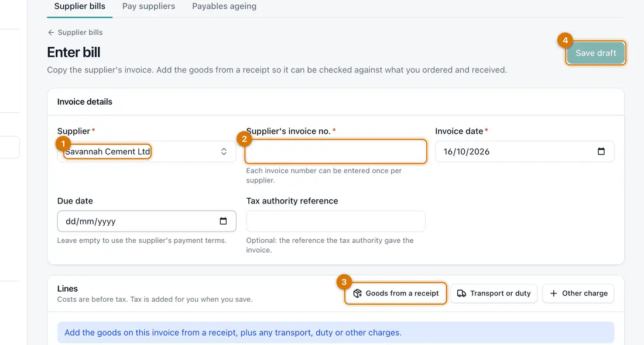
Task: Add Goods from a receipt
Action: point(396,294)
